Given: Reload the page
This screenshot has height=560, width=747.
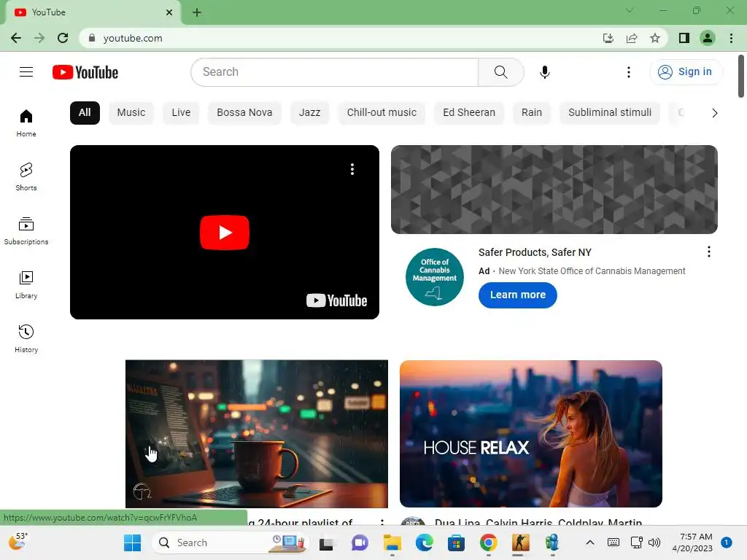Looking at the screenshot, I should point(63,38).
